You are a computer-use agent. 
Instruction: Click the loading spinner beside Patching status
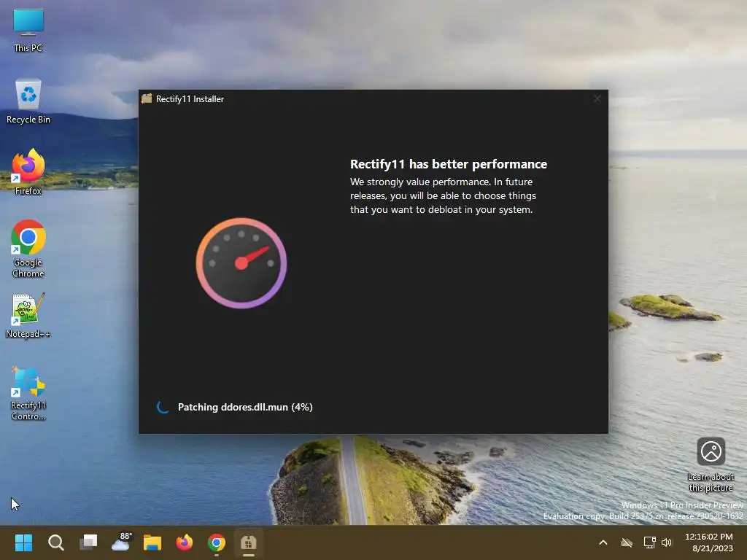(163, 407)
